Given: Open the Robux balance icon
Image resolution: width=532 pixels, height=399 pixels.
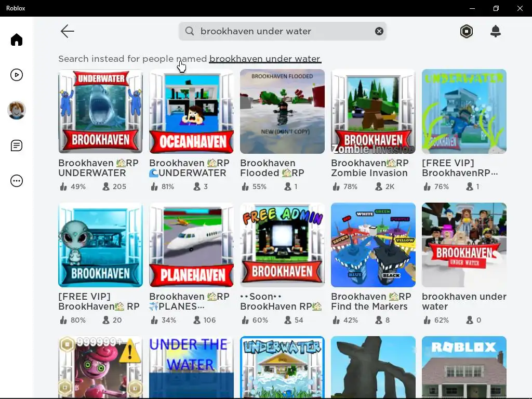Looking at the screenshot, I should 467,31.
